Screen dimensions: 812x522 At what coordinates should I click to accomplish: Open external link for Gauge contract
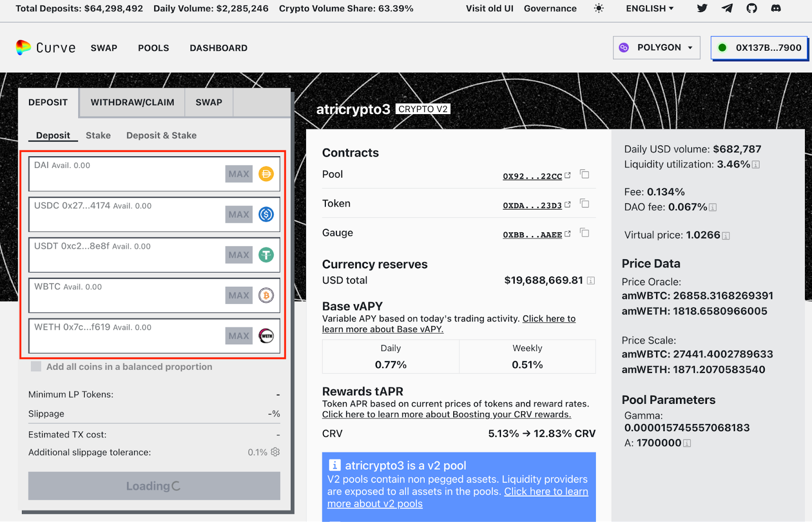tap(567, 234)
